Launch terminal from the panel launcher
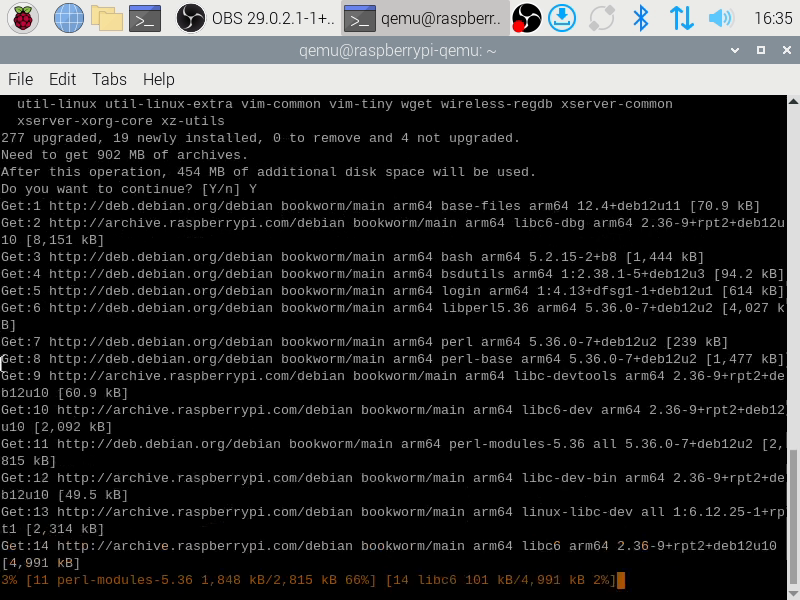 pyautogui.click(x=145, y=18)
